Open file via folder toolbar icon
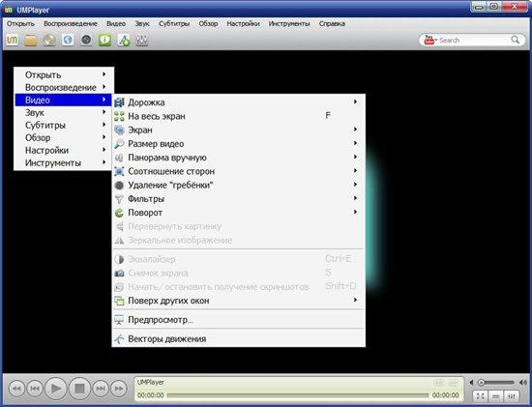 (31, 41)
